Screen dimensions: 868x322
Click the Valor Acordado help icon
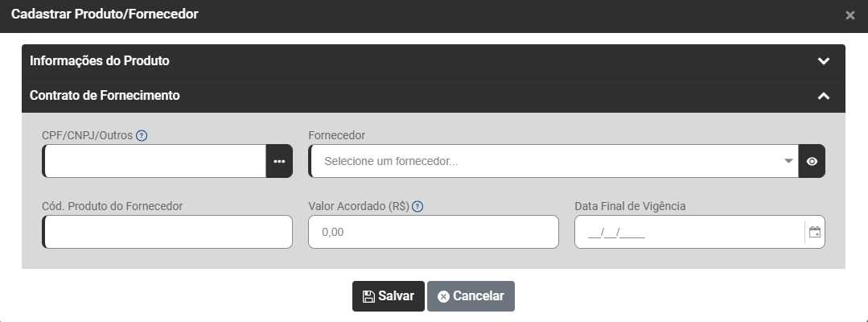pos(418,206)
